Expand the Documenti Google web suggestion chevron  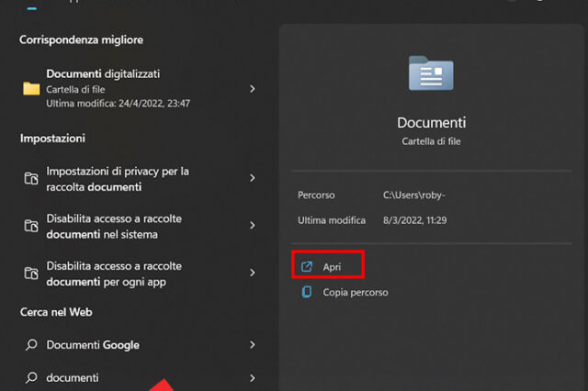pyautogui.click(x=252, y=345)
